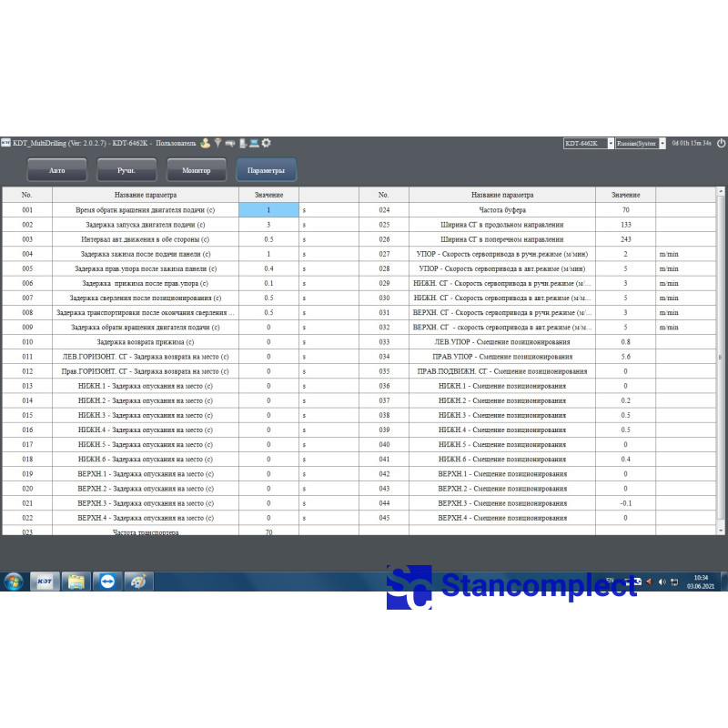Viewport: 728px width, 728px height.
Task: Click the value cell for Частота буфера
Action: click(x=625, y=209)
